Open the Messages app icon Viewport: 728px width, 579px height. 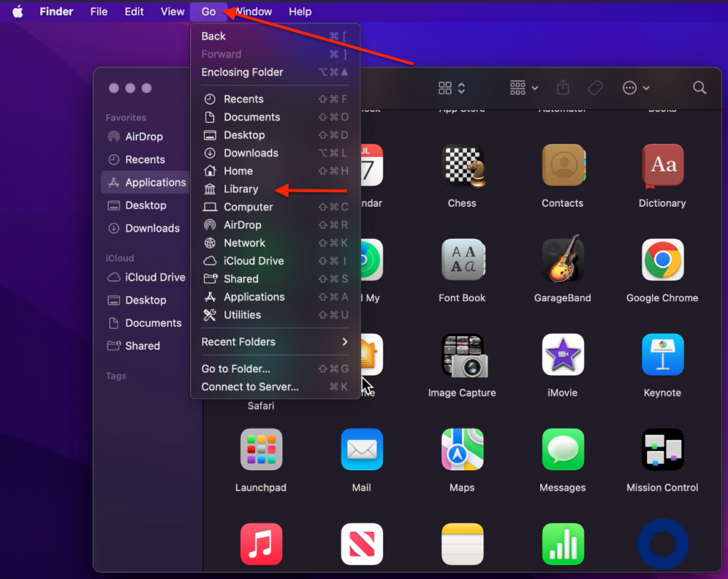pos(563,449)
